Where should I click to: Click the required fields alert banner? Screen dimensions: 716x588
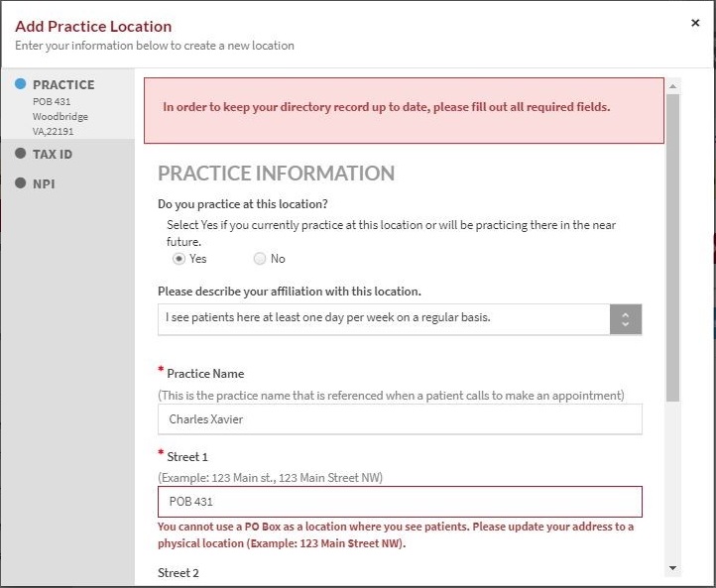click(405, 110)
